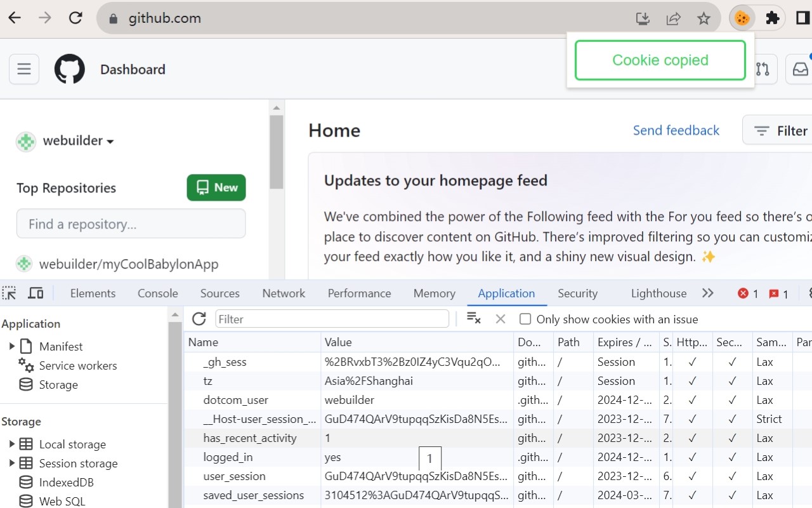Refresh the cookies list

point(199,319)
